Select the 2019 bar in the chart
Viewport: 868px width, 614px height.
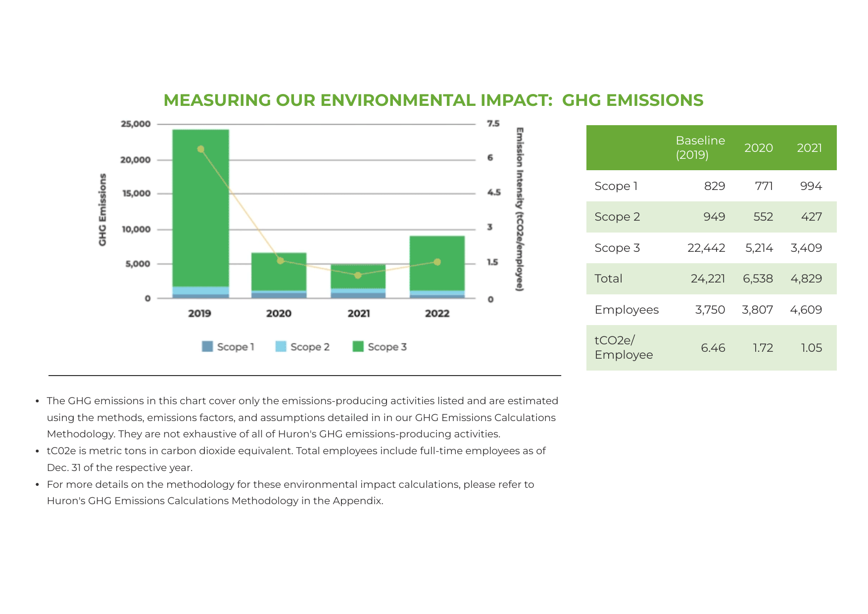point(200,214)
